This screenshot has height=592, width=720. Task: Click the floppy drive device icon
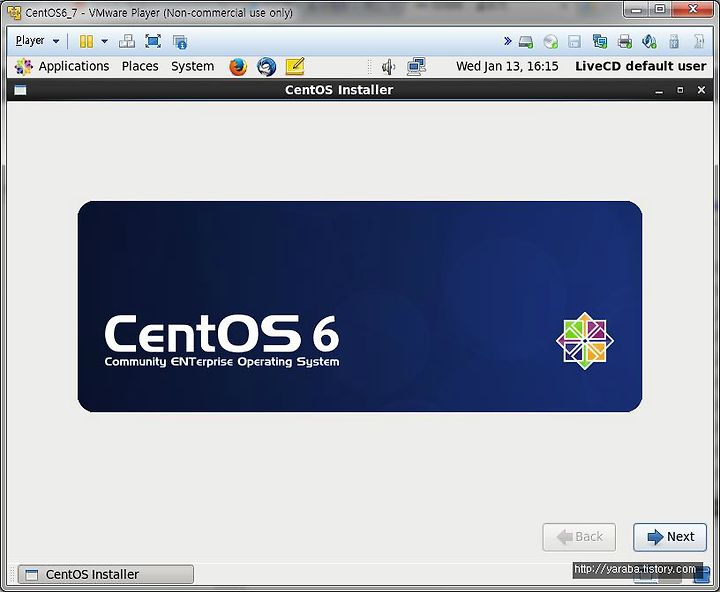(x=574, y=42)
